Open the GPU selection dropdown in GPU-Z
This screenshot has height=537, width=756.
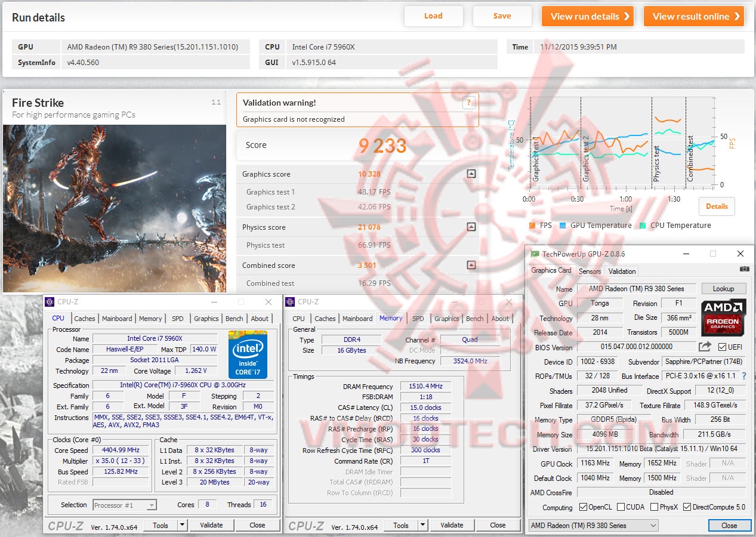(594, 526)
